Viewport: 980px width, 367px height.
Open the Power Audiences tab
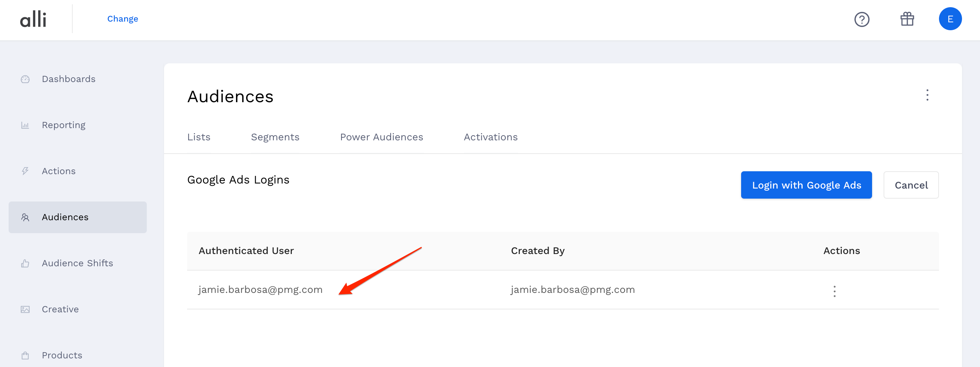click(382, 137)
